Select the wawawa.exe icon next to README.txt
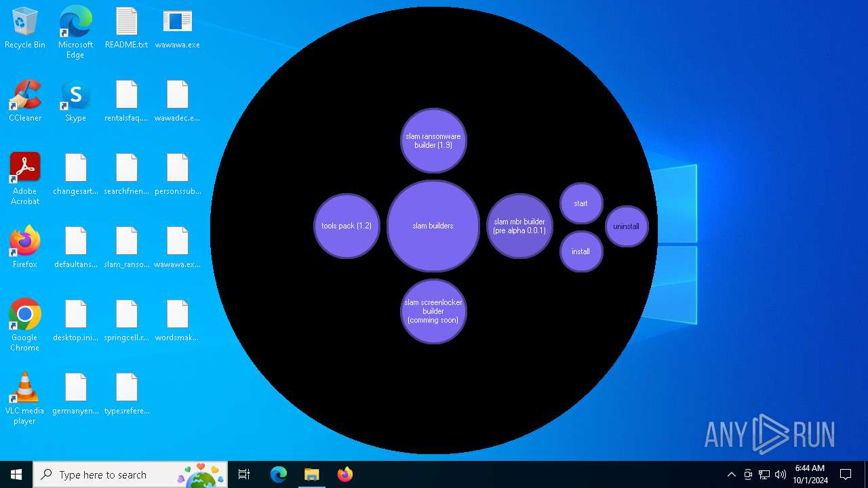The width and height of the screenshot is (868, 488). tap(177, 28)
